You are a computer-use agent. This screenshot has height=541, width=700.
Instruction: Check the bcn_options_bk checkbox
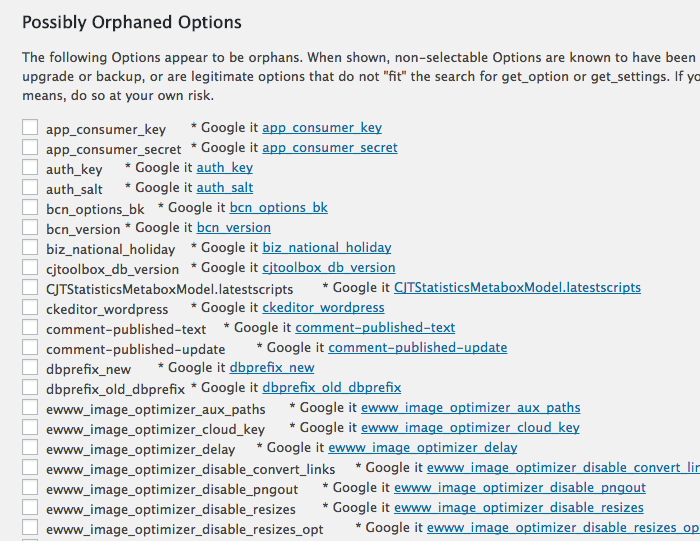[x=30, y=207]
